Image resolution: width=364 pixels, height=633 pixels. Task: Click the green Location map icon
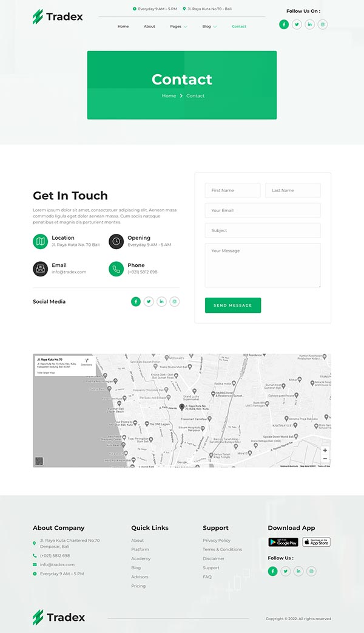40,241
